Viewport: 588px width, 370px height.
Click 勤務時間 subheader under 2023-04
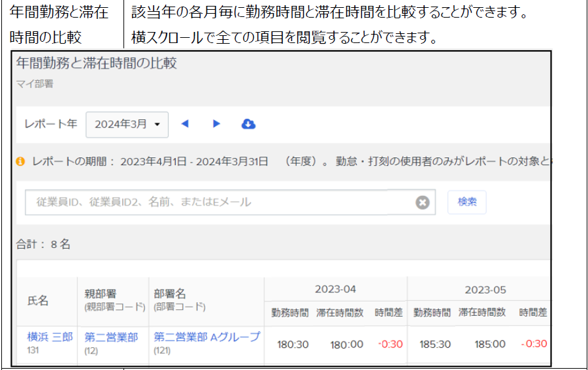click(x=289, y=313)
